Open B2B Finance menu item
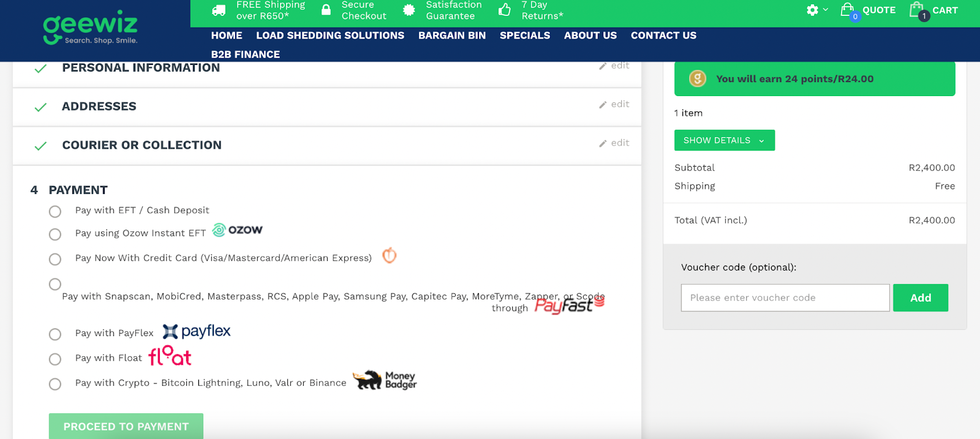980x439 pixels. [246, 54]
